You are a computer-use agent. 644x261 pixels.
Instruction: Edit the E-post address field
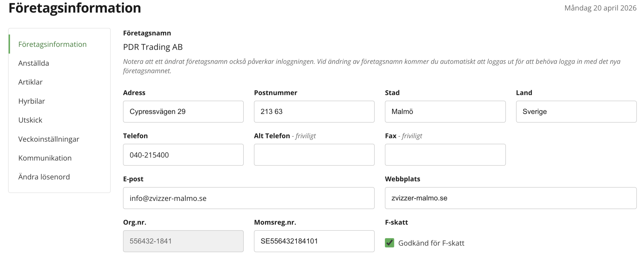coord(249,198)
